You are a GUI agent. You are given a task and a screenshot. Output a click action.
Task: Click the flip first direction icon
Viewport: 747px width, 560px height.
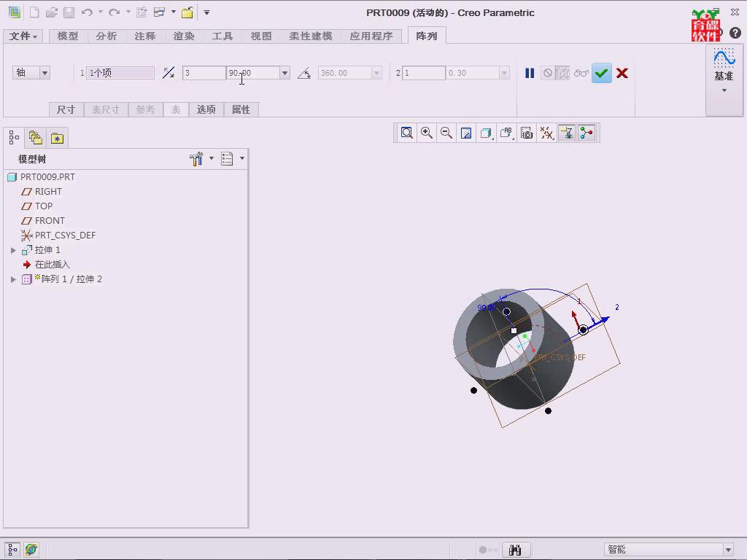169,73
